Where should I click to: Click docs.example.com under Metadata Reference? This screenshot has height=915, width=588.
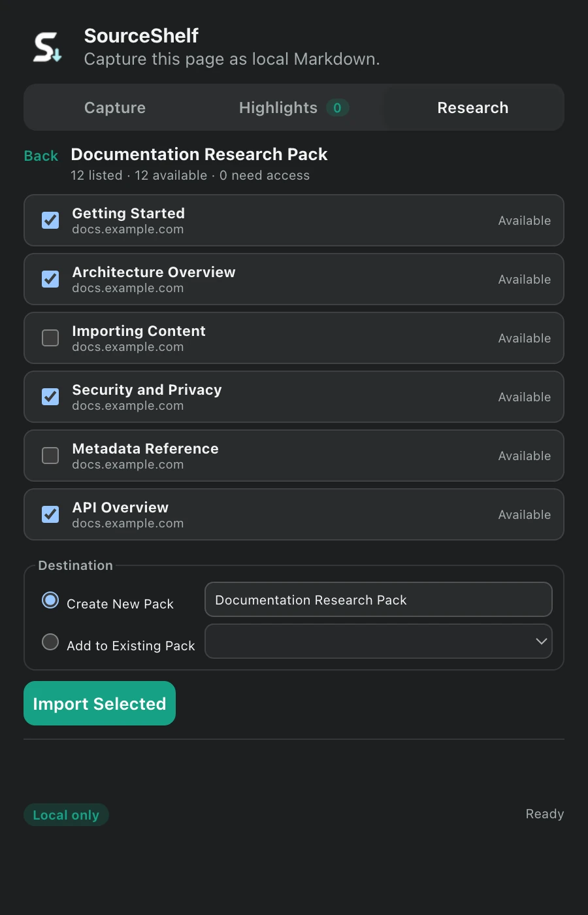[128, 465]
